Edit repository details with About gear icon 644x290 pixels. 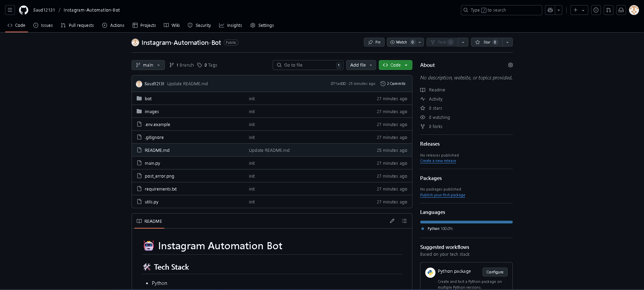510,65
